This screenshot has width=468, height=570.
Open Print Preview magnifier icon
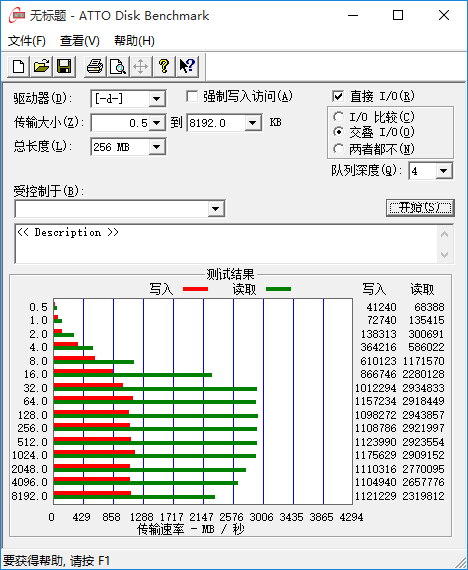pyautogui.click(x=118, y=67)
